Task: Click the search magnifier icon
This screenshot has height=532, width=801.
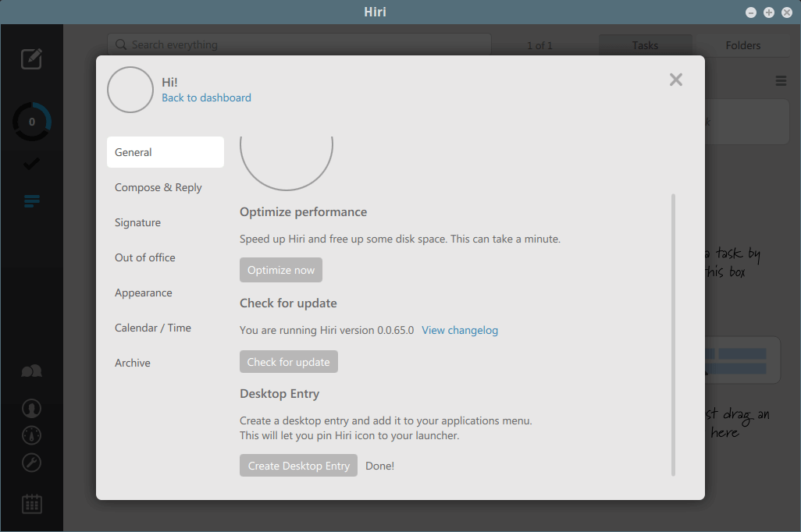Action: point(120,45)
